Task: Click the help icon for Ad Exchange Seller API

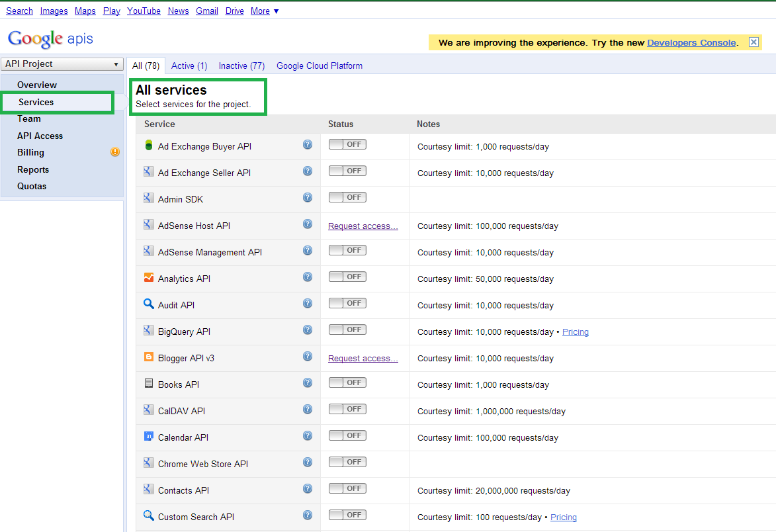Action: click(x=308, y=171)
